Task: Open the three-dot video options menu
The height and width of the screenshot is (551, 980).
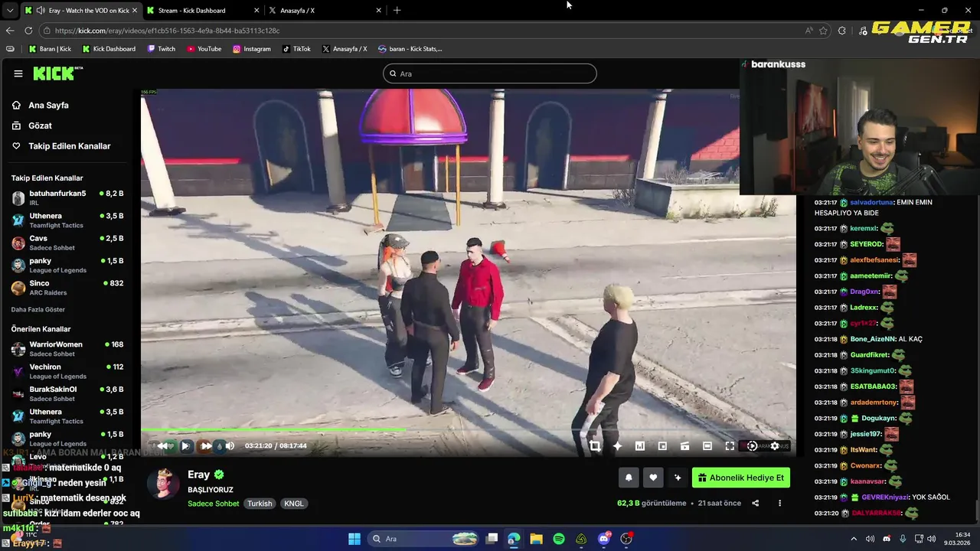Action: click(779, 503)
